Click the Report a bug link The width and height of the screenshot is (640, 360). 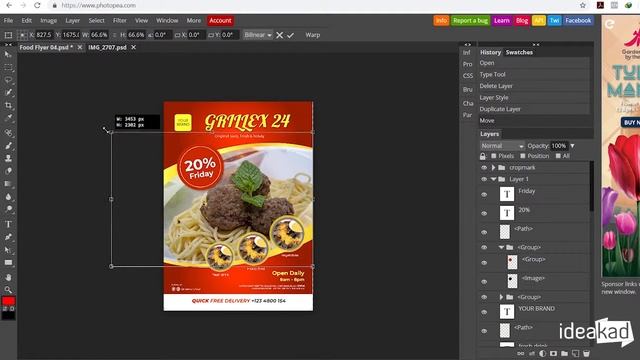470,20
